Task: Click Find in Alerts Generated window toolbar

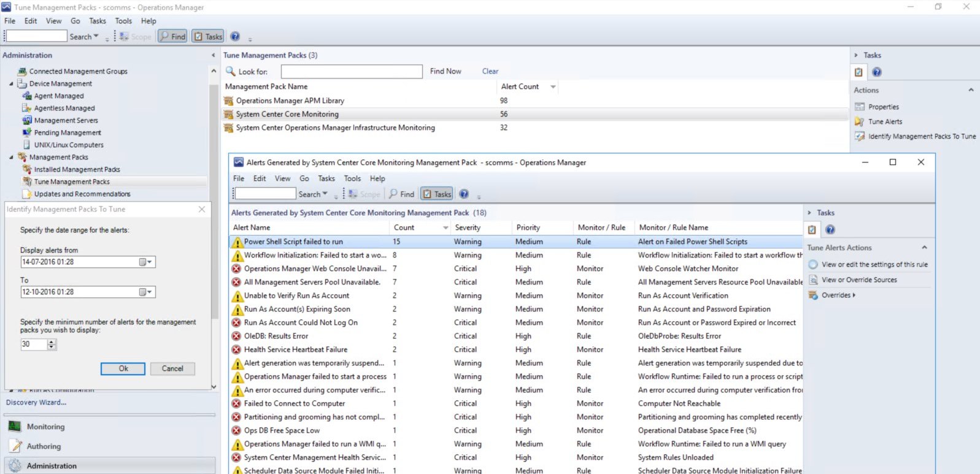Action: 402,194
